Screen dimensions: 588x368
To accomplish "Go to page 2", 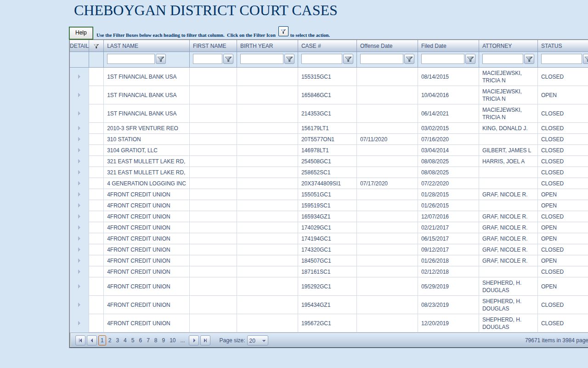I will [110, 340].
